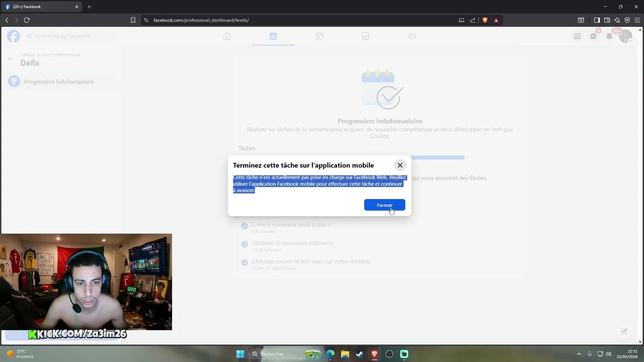Viewport: 644px width, 362px height.
Task: Click the Rechercher sur Facebook search box
Action: (70, 36)
